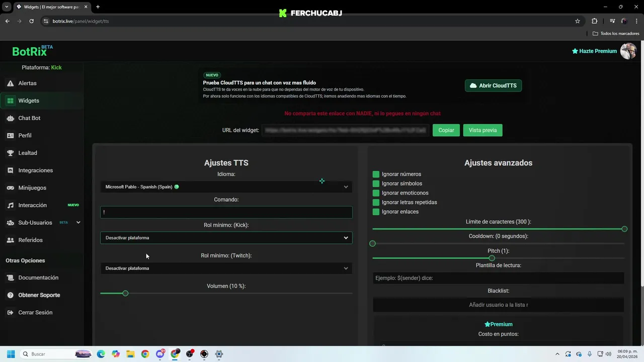Switch to the Widgets browser tab
The width and height of the screenshot is (644, 362).
(51, 7)
